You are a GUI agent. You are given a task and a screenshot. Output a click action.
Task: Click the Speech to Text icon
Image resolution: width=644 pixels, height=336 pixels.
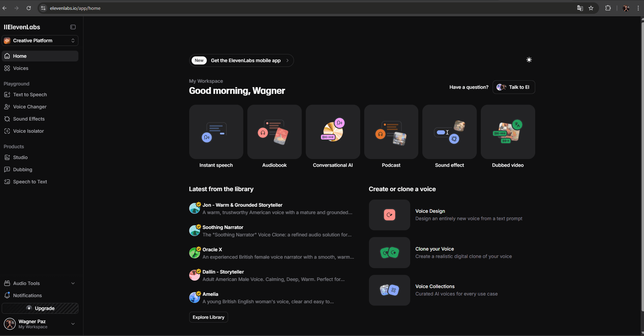7,182
